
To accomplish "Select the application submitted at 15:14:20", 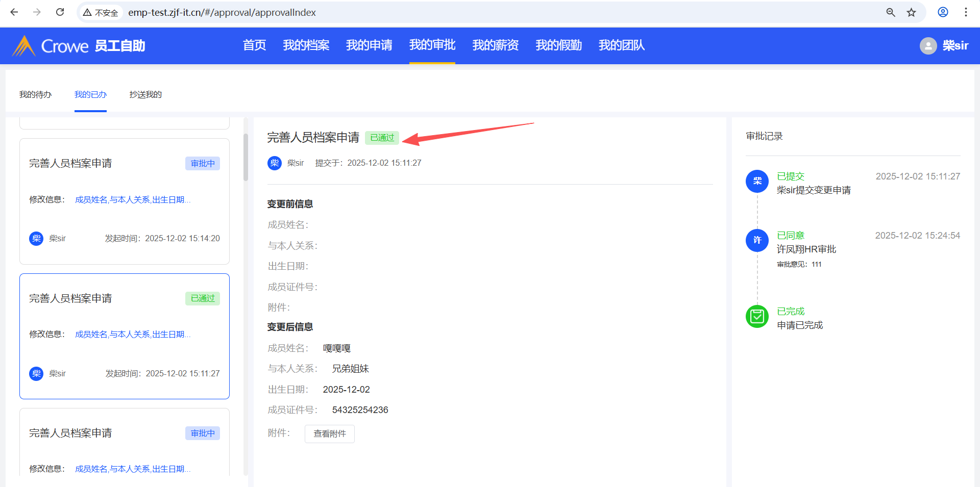I will point(124,201).
